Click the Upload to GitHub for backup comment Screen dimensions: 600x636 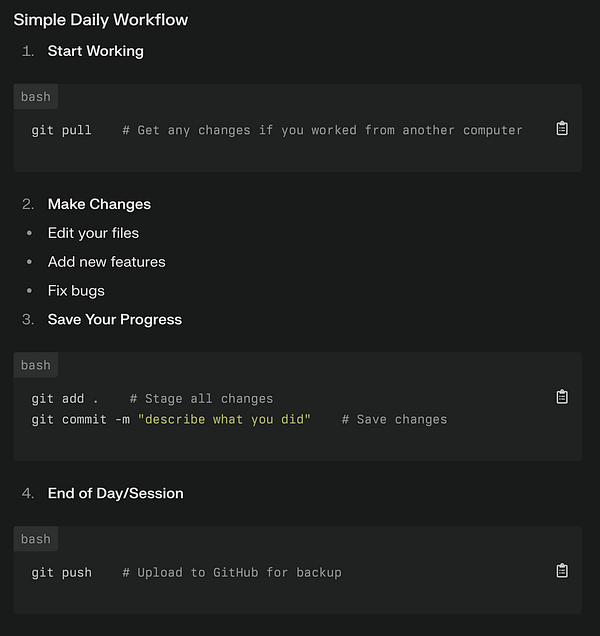(232, 572)
